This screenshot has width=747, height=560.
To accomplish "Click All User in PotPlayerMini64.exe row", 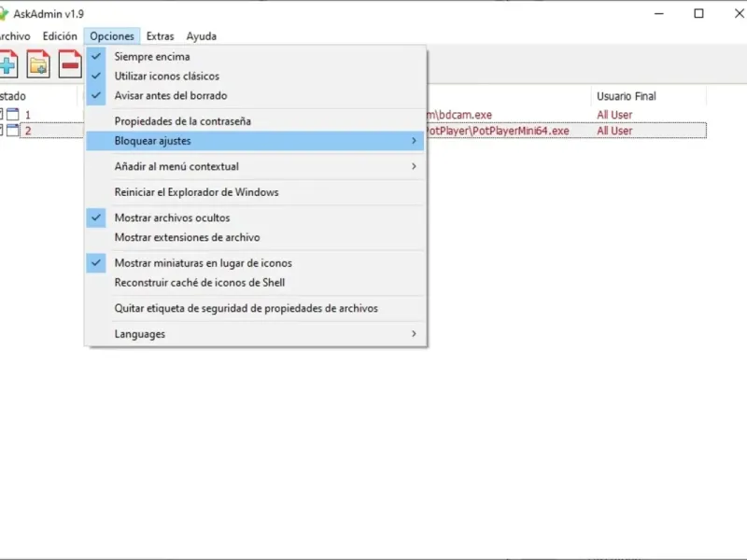I will click(614, 131).
